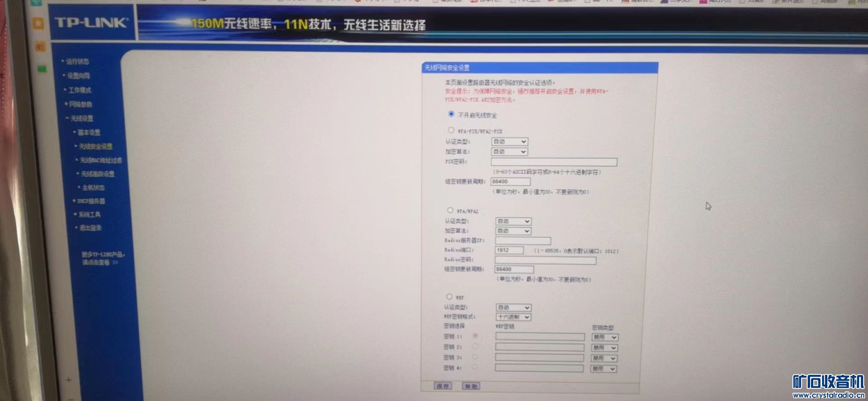Image resolution: width=868 pixels, height=401 pixels.
Task: Click the PSK密码 input field
Action: tap(554, 162)
